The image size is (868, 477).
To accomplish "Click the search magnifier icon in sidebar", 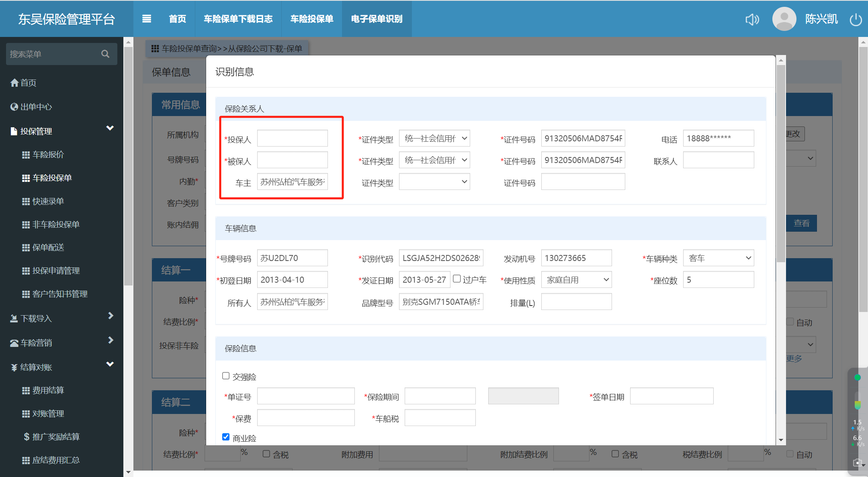I will point(105,54).
